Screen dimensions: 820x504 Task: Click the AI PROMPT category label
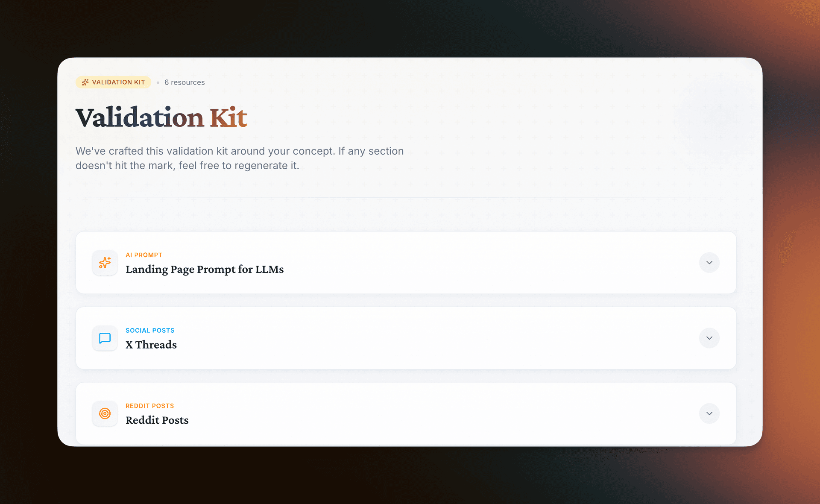(144, 255)
